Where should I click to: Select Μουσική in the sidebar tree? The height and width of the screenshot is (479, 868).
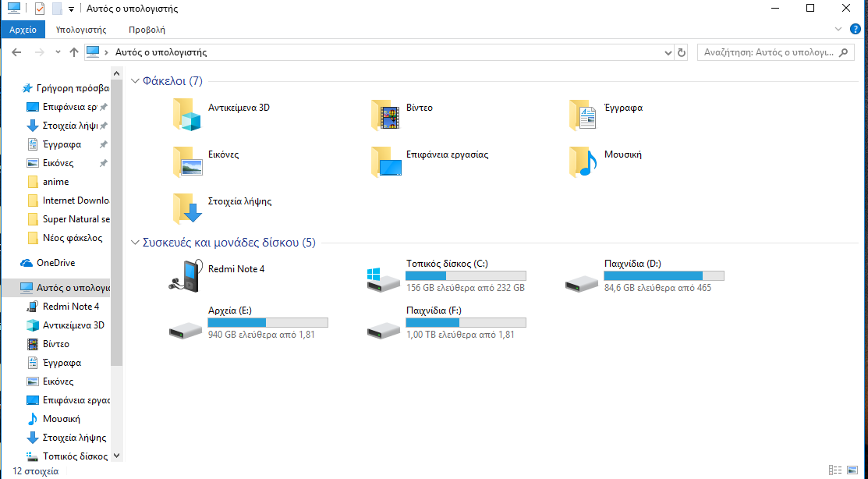(63, 419)
